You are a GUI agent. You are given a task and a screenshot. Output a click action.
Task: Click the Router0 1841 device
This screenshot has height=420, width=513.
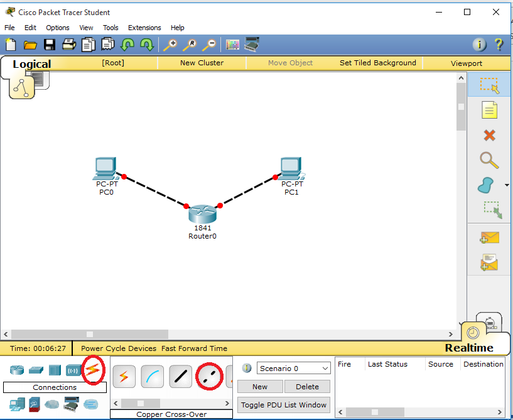pyautogui.click(x=203, y=214)
